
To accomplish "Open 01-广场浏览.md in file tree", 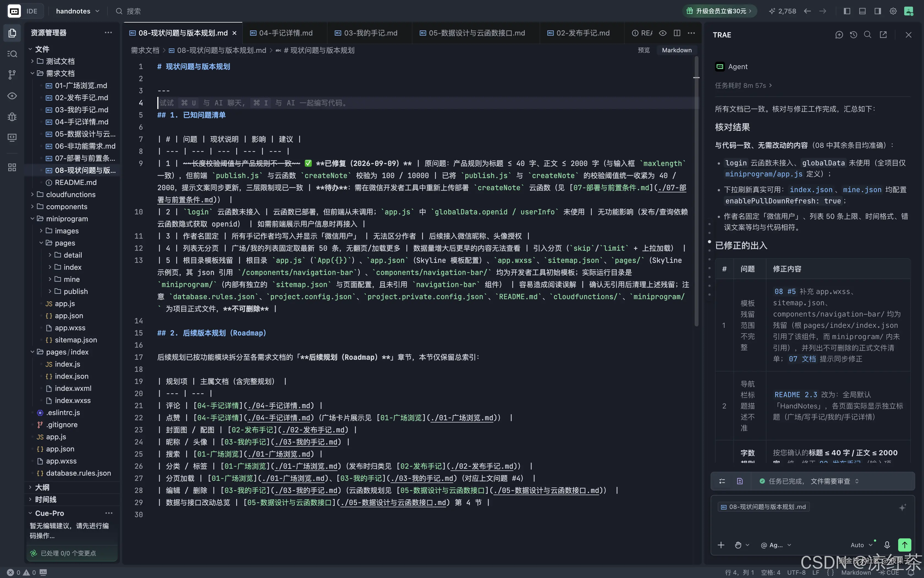I will (x=81, y=86).
